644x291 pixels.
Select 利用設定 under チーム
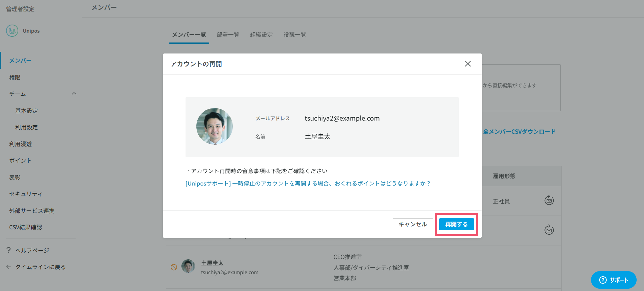click(x=26, y=127)
